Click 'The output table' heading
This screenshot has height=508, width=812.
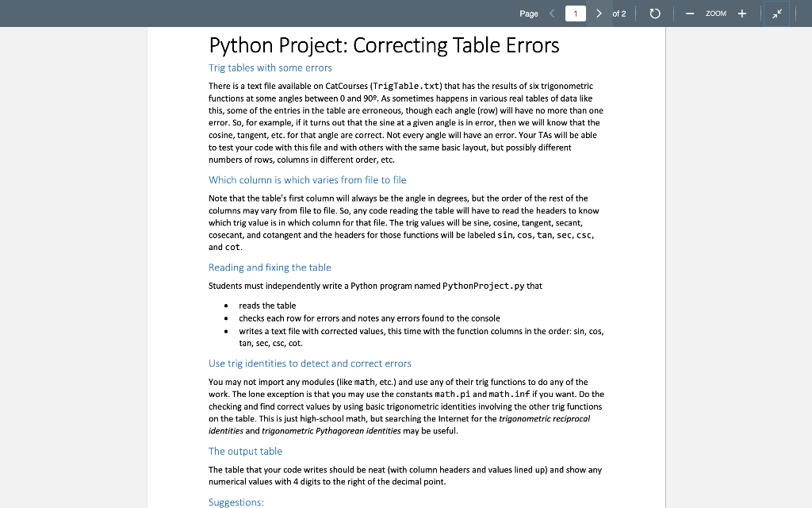245,451
